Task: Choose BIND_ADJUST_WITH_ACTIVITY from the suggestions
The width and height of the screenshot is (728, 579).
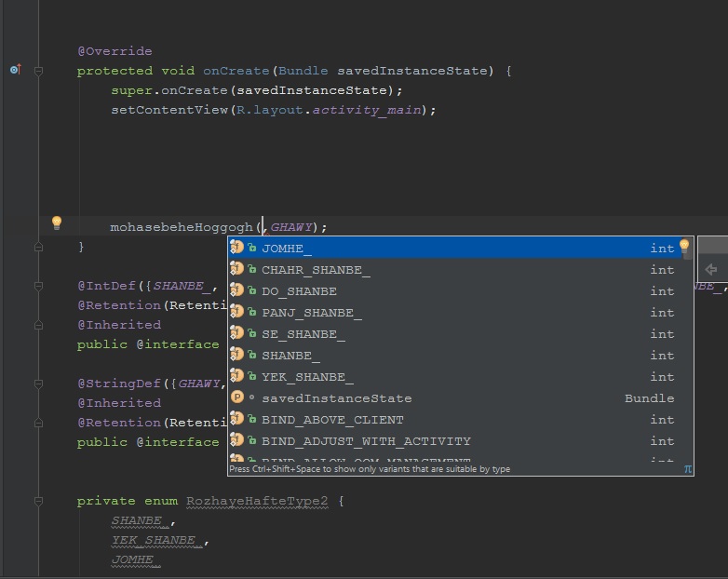Action: (x=366, y=440)
